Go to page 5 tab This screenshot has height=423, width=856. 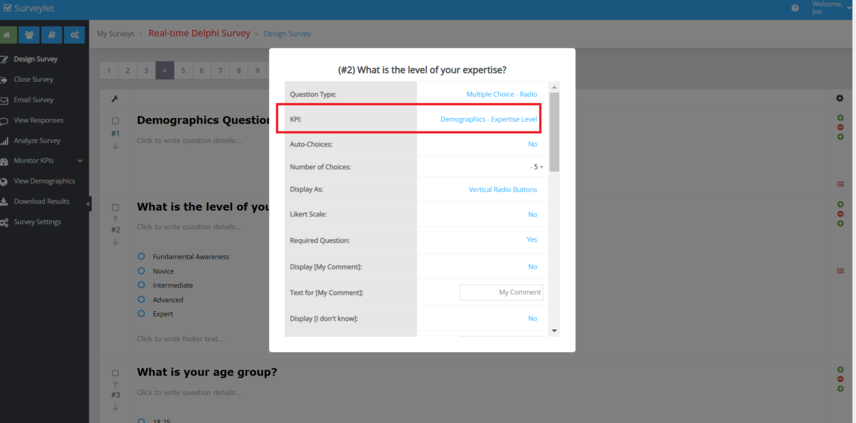[184, 70]
